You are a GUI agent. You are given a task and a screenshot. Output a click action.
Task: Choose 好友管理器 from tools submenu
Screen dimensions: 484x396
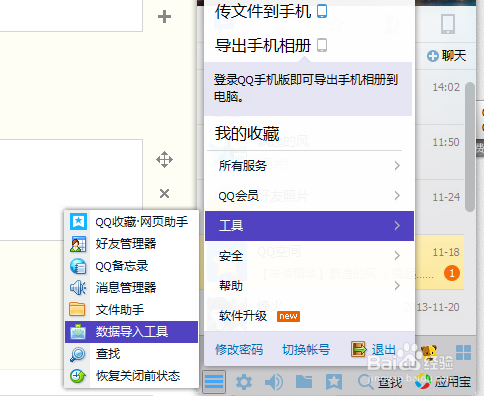tap(131, 244)
